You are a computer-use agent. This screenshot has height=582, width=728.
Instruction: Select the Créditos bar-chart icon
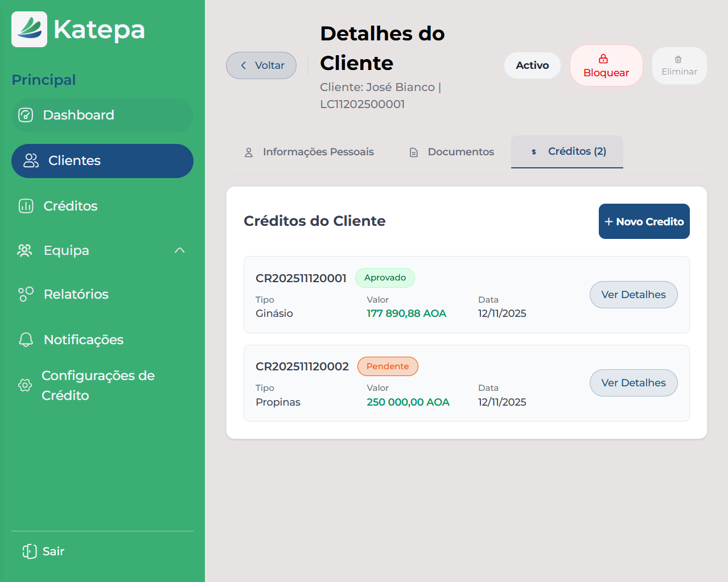26,206
